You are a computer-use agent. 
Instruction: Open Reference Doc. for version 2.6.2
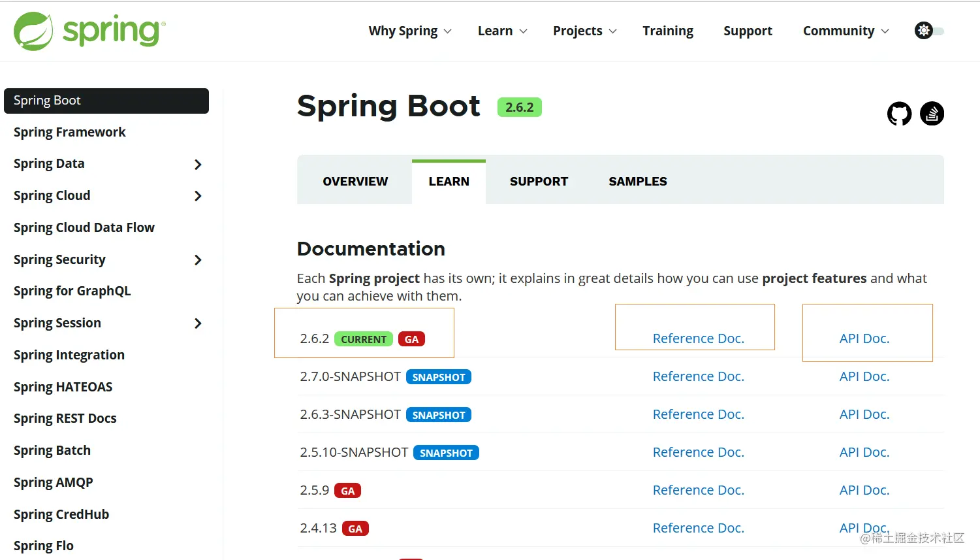pyautogui.click(x=699, y=338)
